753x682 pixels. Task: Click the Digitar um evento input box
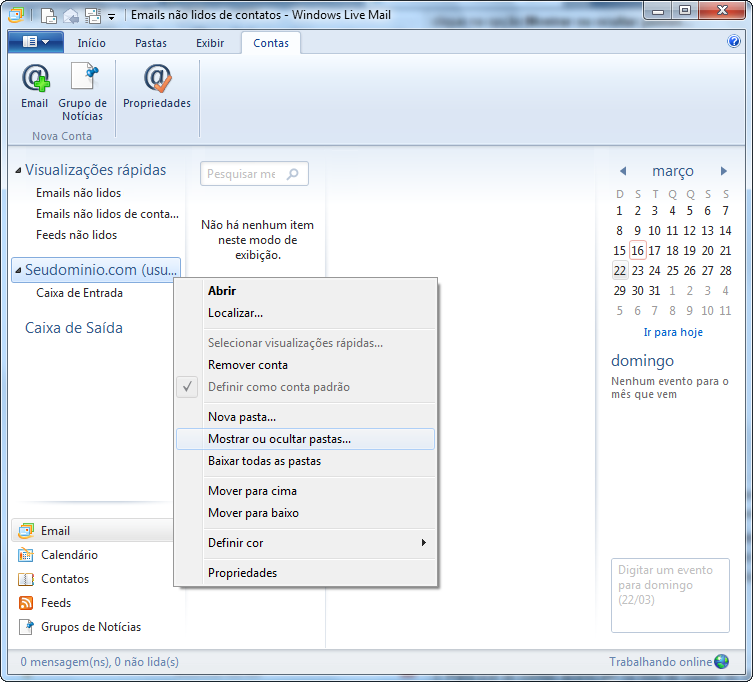coord(670,596)
